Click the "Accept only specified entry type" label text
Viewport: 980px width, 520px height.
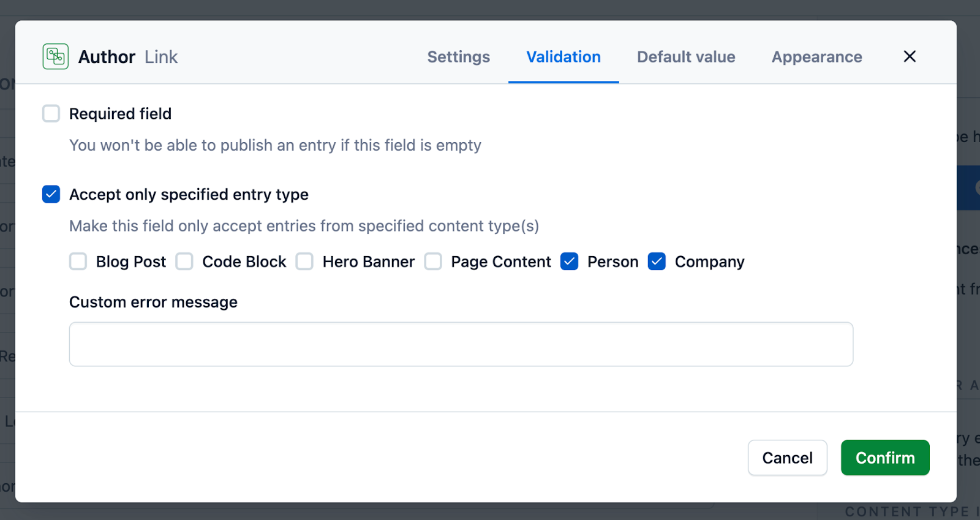[x=189, y=195]
